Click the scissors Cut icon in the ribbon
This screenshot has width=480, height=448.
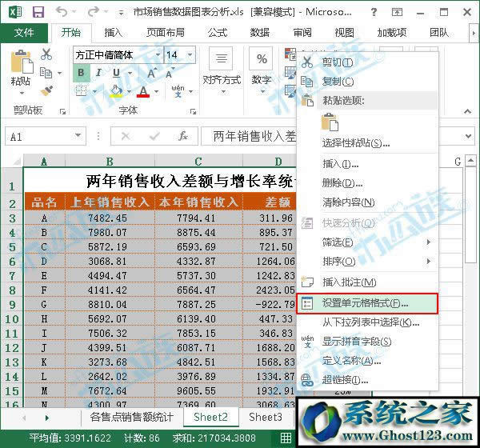point(46,55)
